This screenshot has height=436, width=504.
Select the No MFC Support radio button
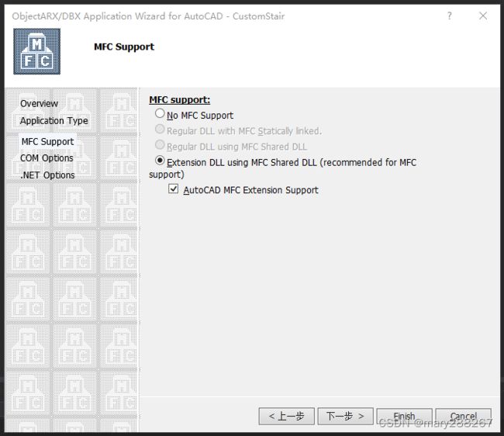160,113
